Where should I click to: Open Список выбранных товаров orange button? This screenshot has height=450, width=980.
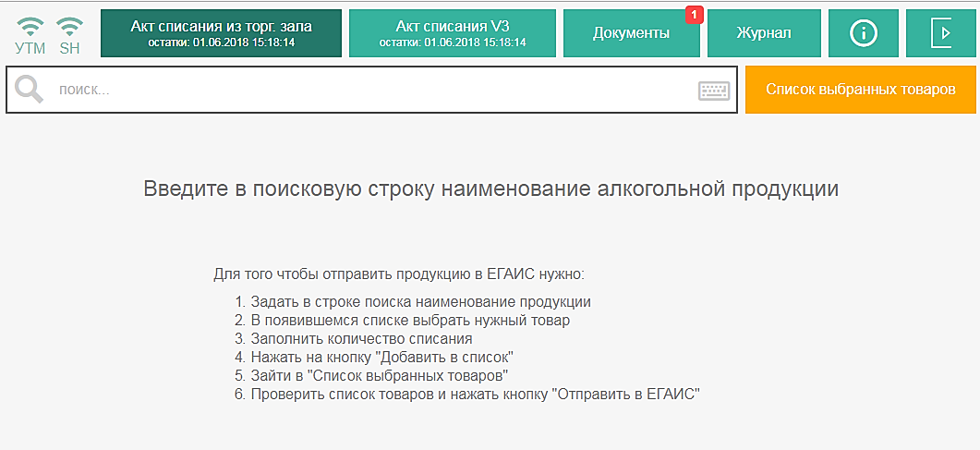point(861,90)
